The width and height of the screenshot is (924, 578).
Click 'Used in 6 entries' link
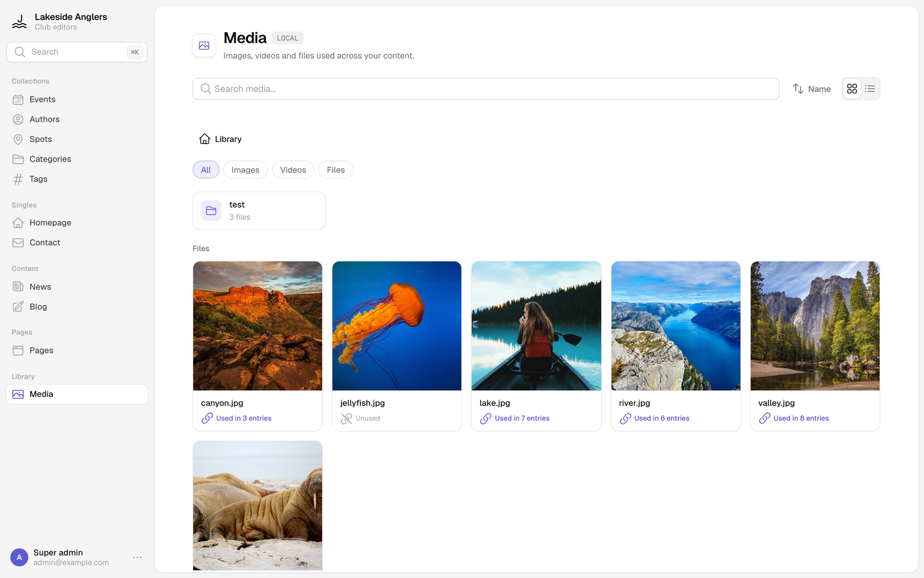click(654, 418)
